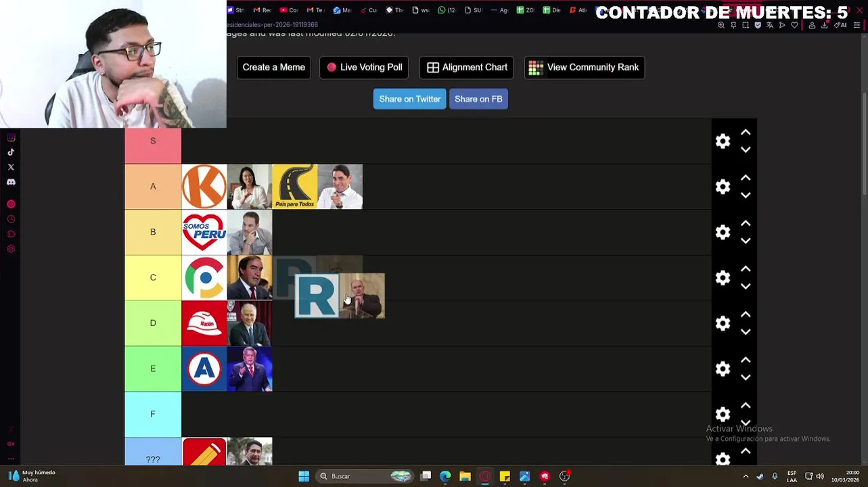
Task: Click the cyan F tier label
Action: coord(153,414)
